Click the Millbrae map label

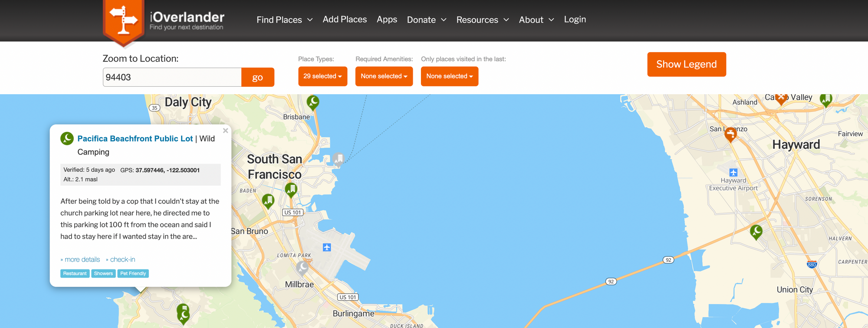299,285
